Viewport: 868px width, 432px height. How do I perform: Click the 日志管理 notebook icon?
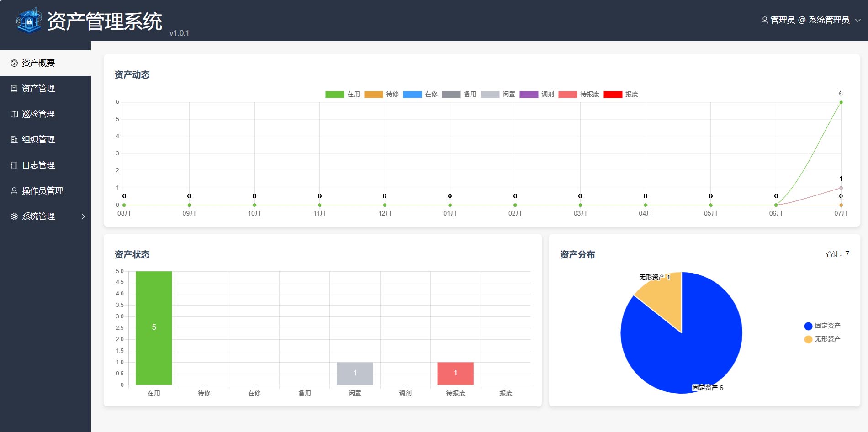tap(14, 165)
